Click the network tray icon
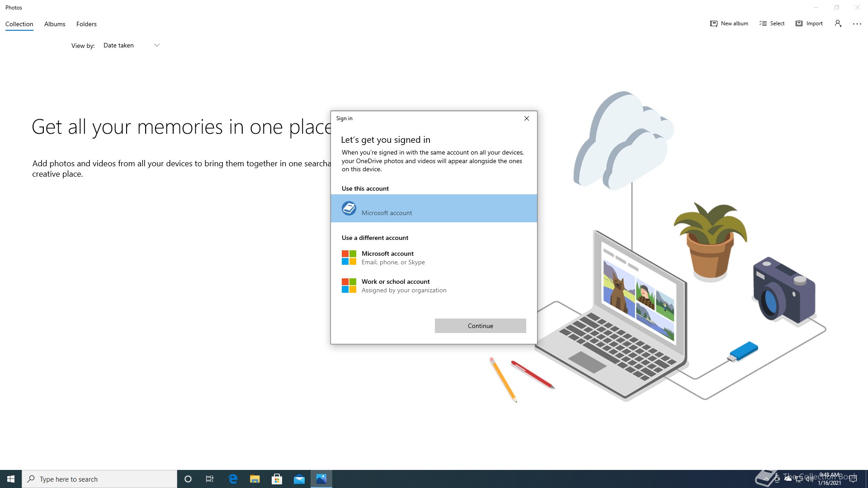The width and height of the screenshot is (868, 488). (x=799, y=479)
